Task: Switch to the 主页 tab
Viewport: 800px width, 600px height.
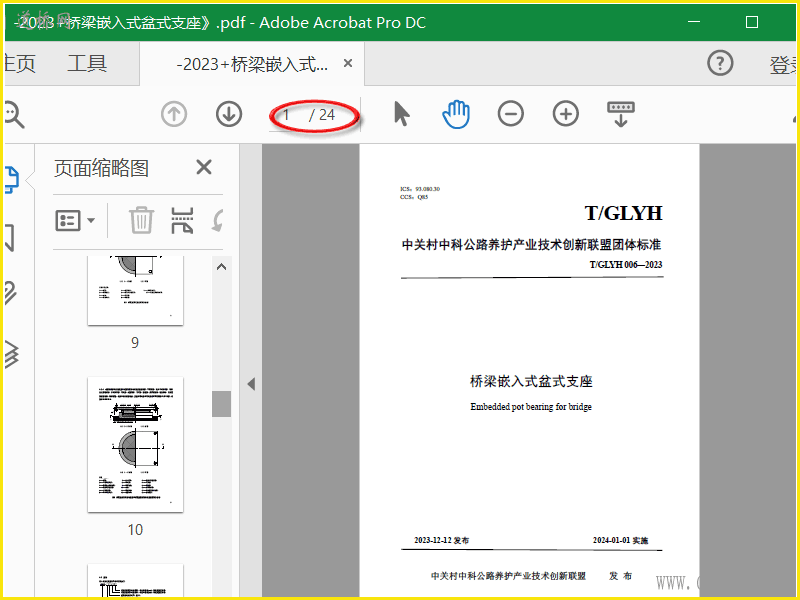Action: click(x=19, y=64)
